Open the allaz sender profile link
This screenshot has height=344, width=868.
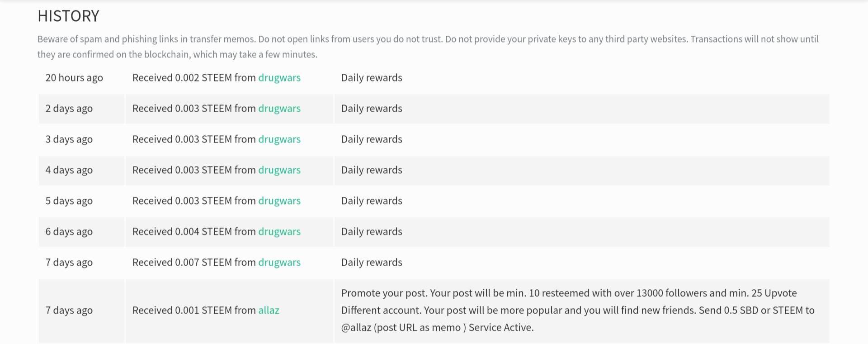[x=269, y=311]
